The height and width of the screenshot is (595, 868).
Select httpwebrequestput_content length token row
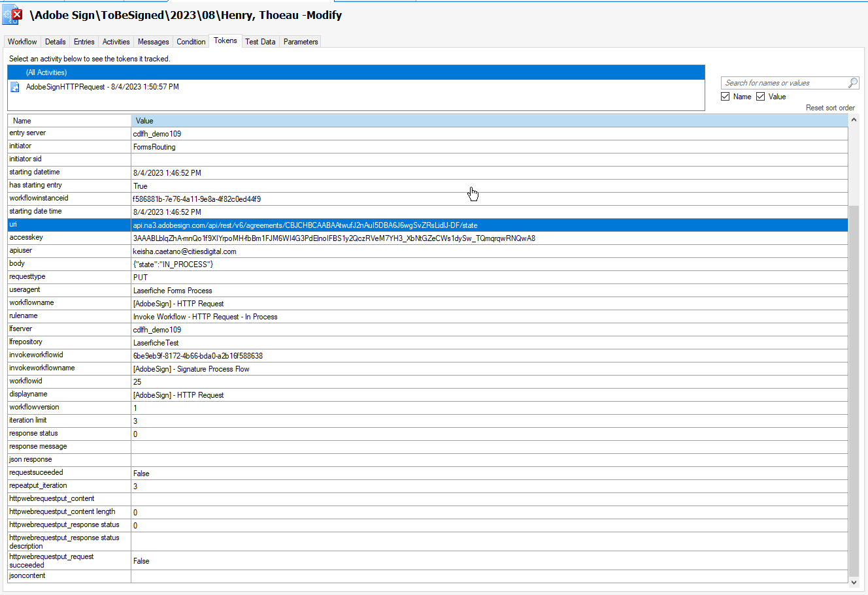coord(427,512)
